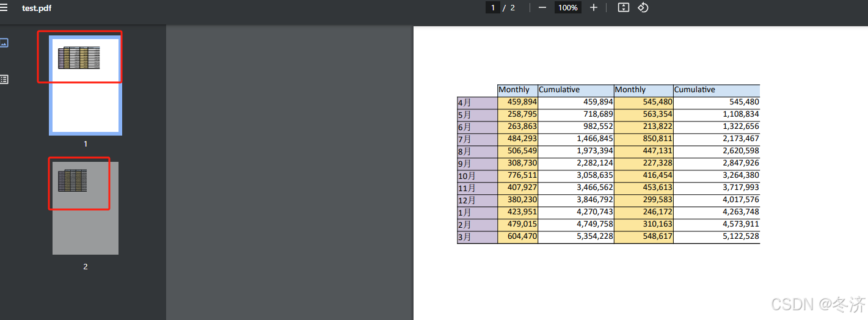Click the 100% zoom level field
Image resolution: width=868 pixels, height=320 pixels.
[x=568, y=7]
